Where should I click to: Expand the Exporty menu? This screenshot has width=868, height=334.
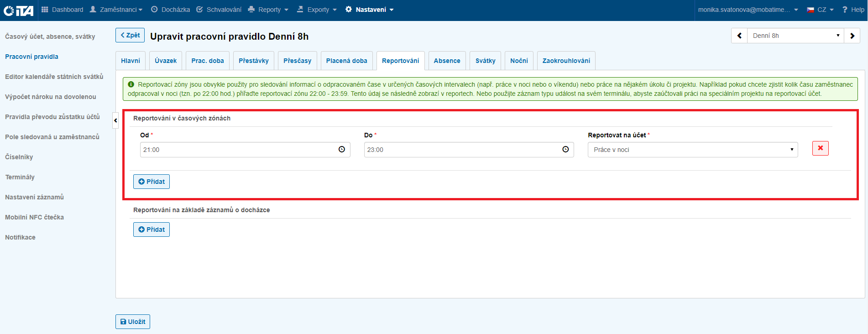click(x=317, y=10)
